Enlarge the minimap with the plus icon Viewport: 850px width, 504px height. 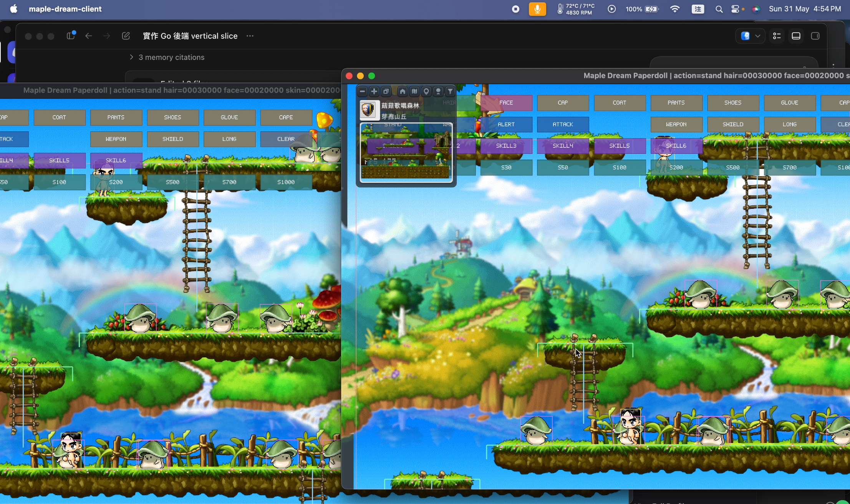(374, 91)
